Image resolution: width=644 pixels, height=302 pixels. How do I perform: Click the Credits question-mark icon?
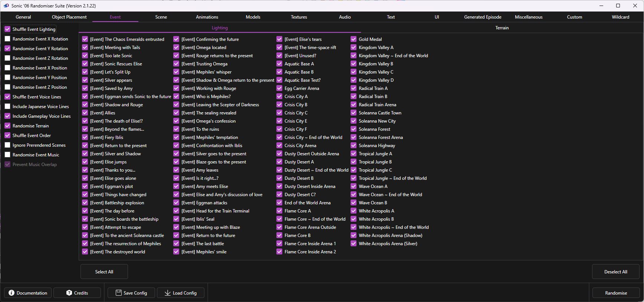pyautogui.click(x=69, y=293)
